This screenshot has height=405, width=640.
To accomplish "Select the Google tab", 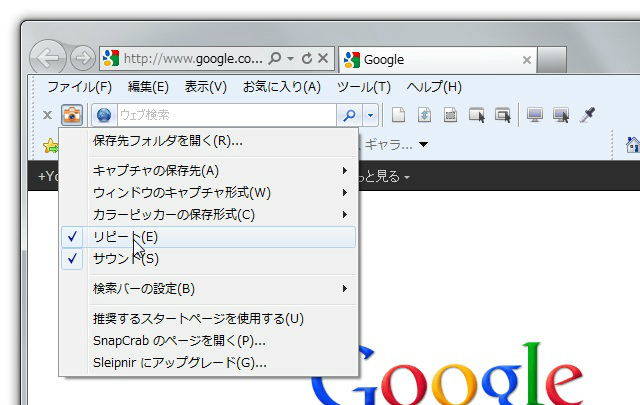I will (437, 60).
